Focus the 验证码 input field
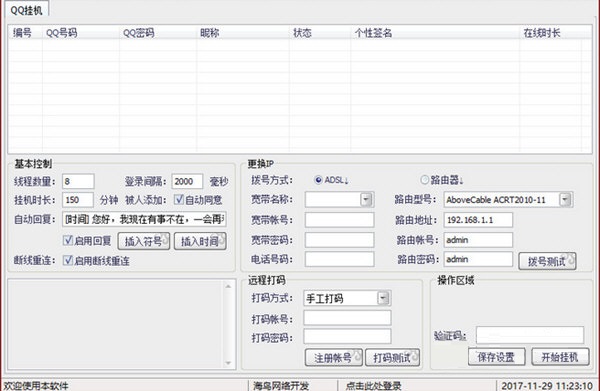Screen dimensions: 600x391 [530, 335]
